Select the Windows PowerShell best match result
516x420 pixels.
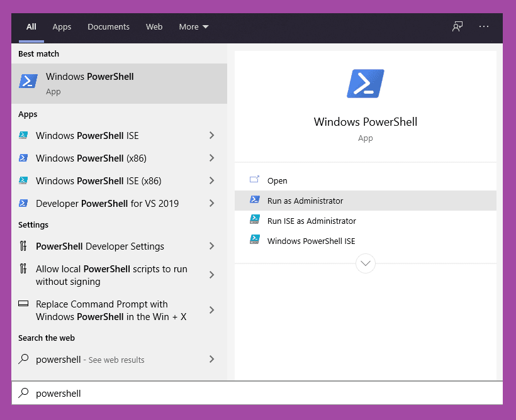(120, 83)
